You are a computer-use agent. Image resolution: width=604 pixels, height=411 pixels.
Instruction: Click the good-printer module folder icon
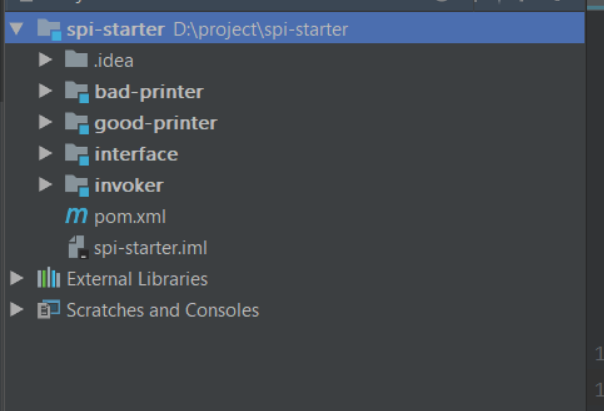(76, 123)
